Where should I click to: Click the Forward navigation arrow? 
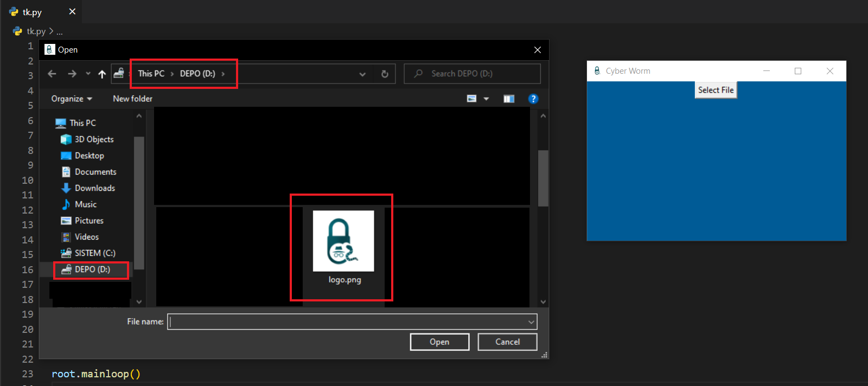coord(72,74)
